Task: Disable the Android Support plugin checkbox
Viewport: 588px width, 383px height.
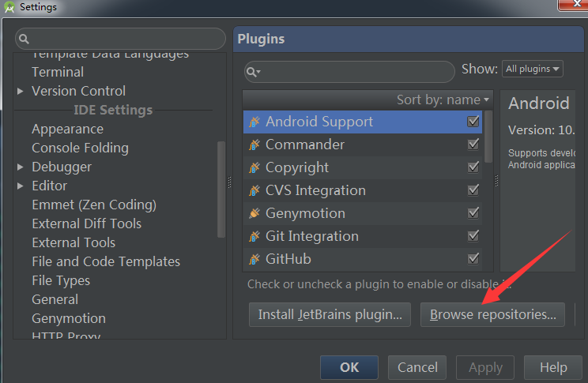Action: click(x=473, y=122)
